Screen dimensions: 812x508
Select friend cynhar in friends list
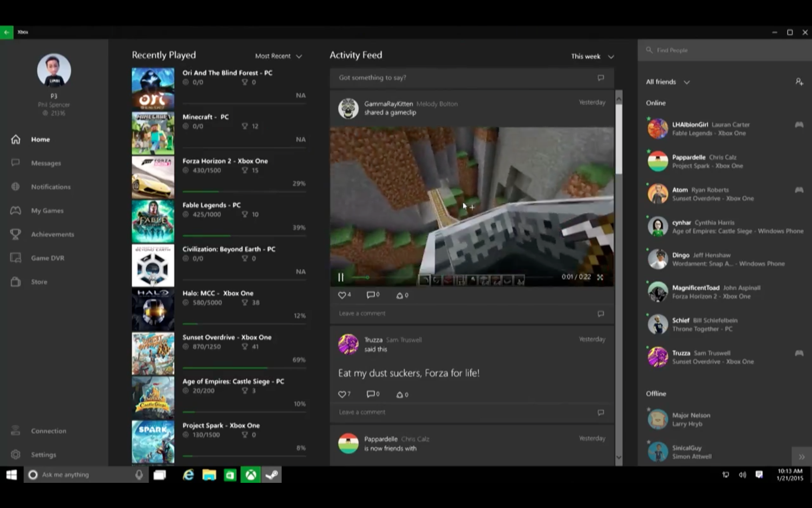725,226
